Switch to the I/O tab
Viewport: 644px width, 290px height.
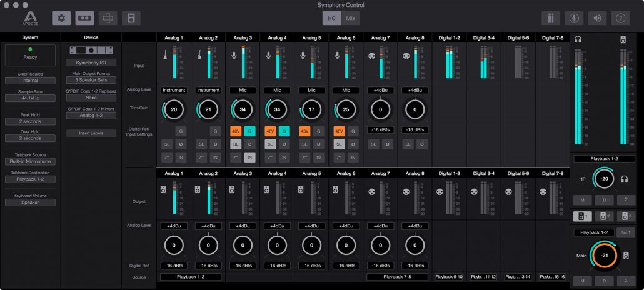(331, 18)
